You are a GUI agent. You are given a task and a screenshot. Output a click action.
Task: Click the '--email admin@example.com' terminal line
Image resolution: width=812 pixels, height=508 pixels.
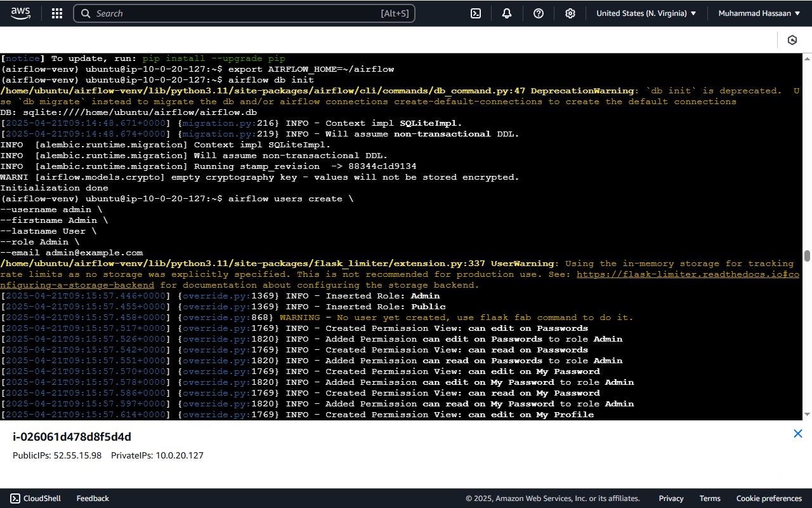[72, 253]
